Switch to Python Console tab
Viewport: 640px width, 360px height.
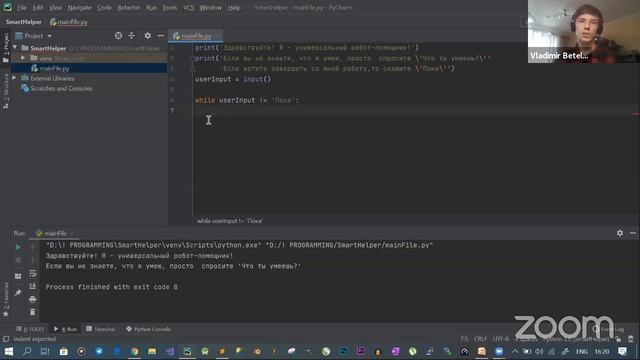[x=148, y=329]
